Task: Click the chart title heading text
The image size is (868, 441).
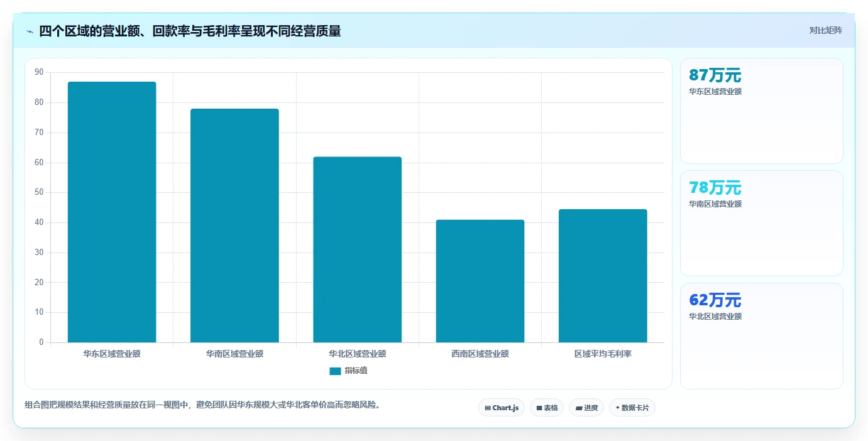Action: coord(190,31)
